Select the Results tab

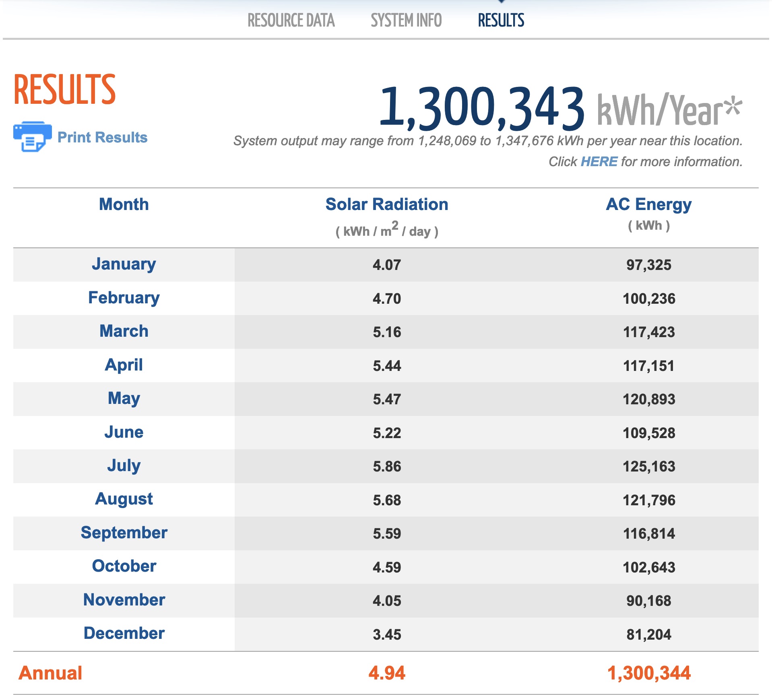click(x=501, y=21)
